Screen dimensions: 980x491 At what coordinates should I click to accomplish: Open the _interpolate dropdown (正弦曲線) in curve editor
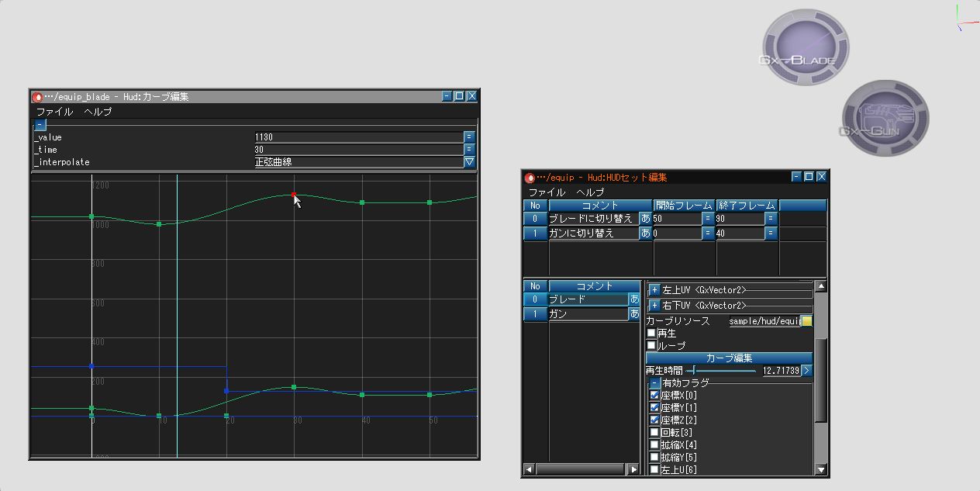tap(469, 162)
